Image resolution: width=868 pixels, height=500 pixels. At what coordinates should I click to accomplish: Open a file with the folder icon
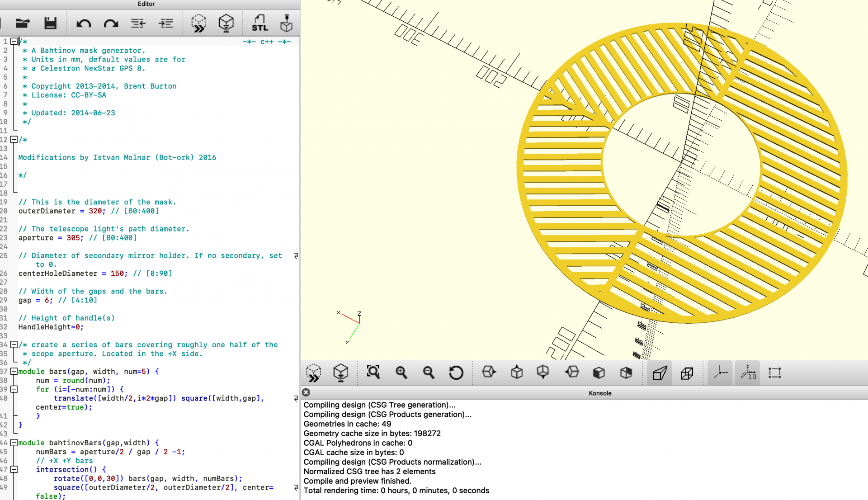23,23
